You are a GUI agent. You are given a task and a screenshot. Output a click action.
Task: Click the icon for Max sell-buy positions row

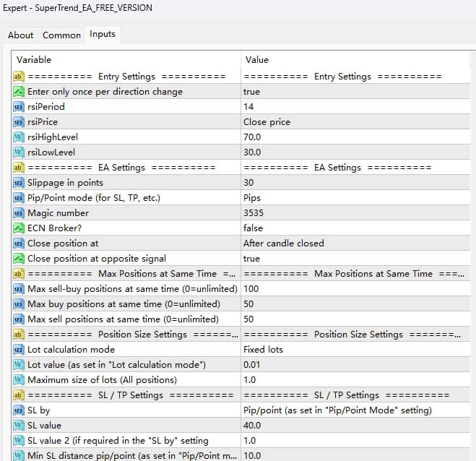(x=19, y=289)
